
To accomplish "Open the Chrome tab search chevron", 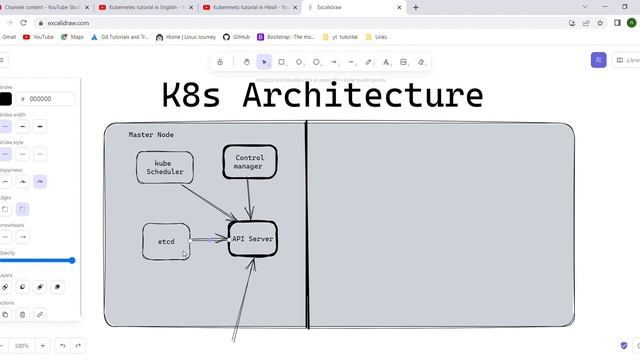I will point(584,7).
